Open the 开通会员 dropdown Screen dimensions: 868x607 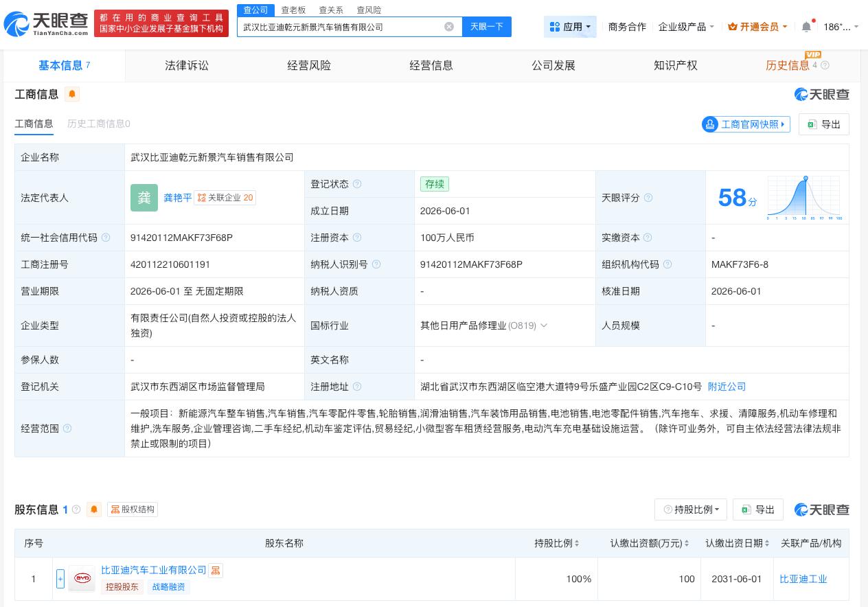pyautogui.click(x=757, y=27)
